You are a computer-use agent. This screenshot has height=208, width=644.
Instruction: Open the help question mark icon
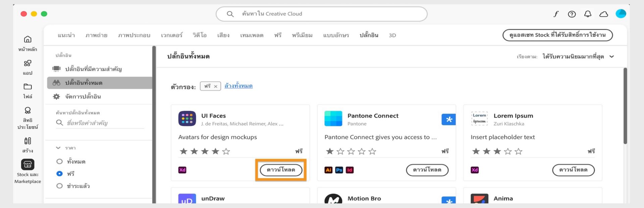(x=572, y=14)
